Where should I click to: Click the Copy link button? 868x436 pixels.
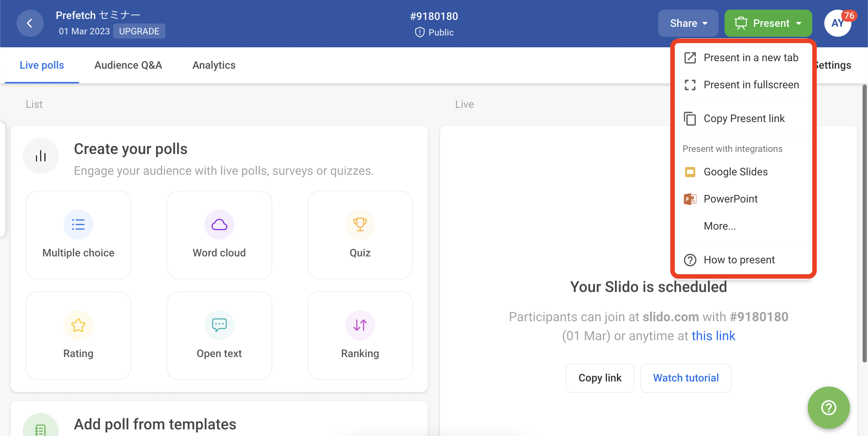600,378
